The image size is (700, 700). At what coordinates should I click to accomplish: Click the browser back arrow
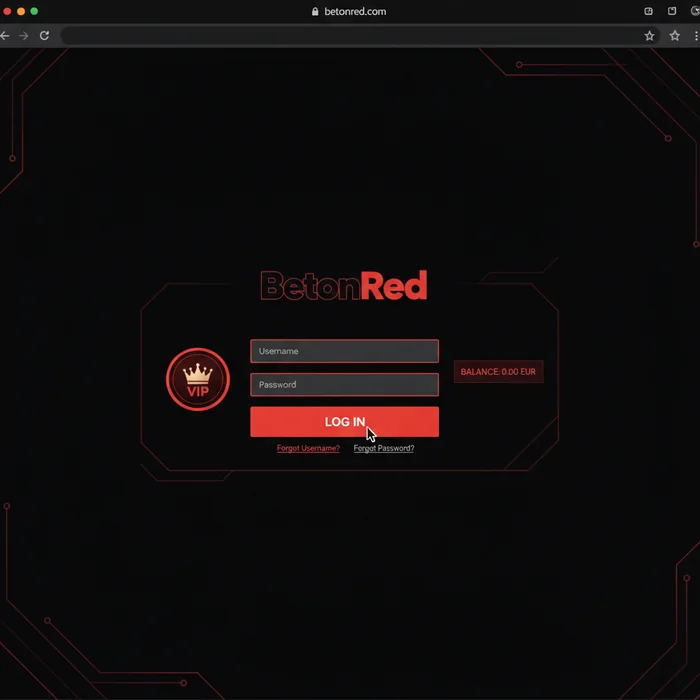click(x=4, y=36)
